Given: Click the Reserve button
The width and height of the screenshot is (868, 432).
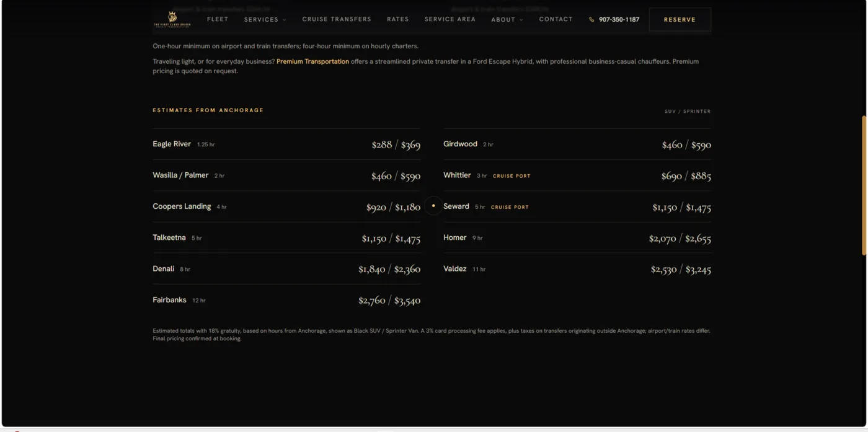Looking at the screenshot, I should [680, 20].
